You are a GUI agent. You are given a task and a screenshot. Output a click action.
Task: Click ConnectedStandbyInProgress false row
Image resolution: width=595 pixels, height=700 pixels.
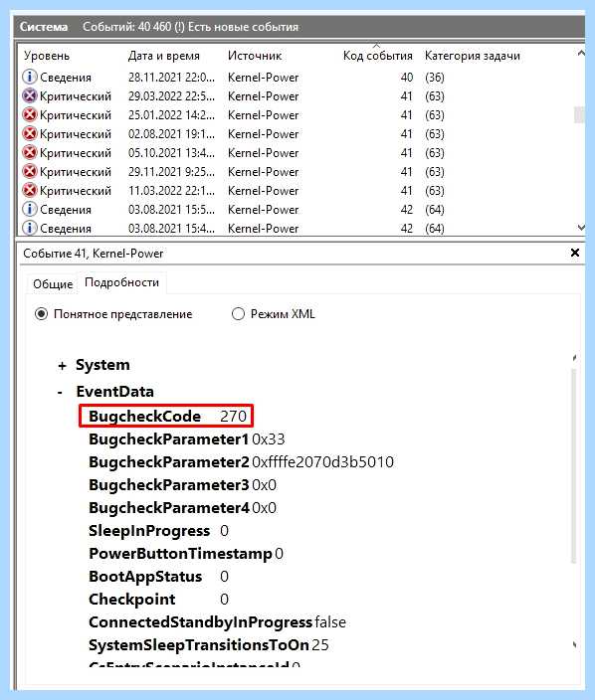pos(218,622)
